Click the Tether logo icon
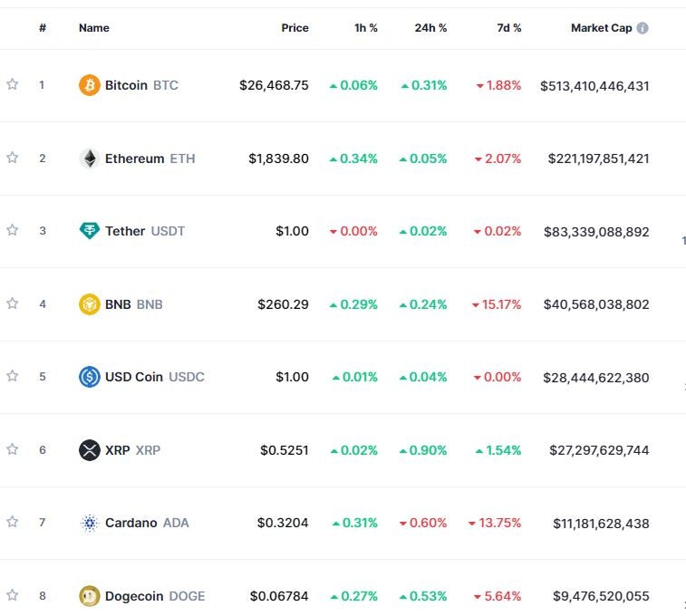The width and height of the screenshot is (686, 616). 89,231
